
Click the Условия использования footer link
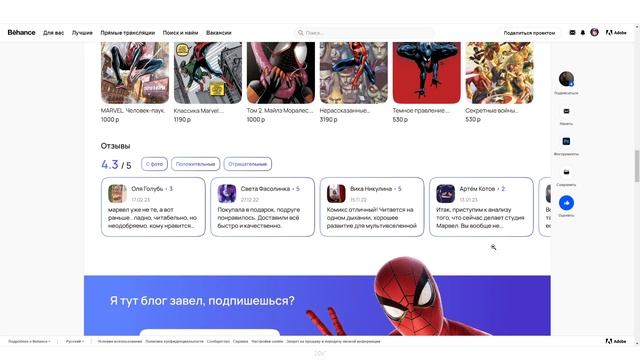(120, 341)
